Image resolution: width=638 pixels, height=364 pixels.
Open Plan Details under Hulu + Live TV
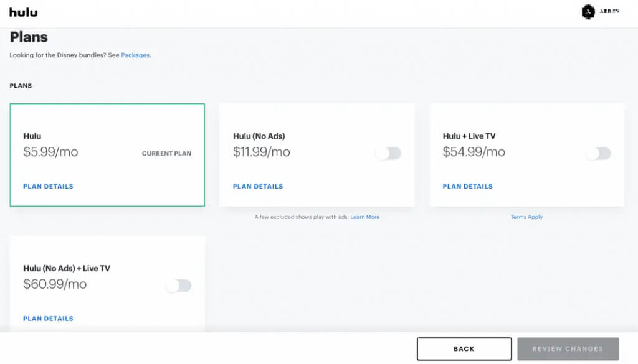coord(468,187)
